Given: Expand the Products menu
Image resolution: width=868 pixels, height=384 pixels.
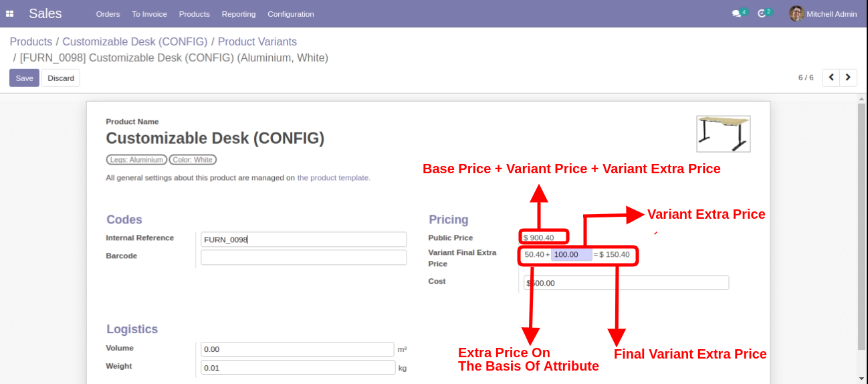Looking at the screenshot, I should tap(194, 14).
